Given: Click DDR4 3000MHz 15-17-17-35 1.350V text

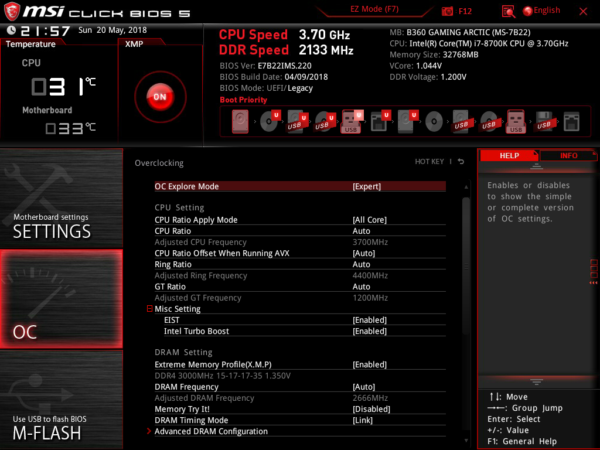Looking at the screenshot, I should click(x=222, y=376).
